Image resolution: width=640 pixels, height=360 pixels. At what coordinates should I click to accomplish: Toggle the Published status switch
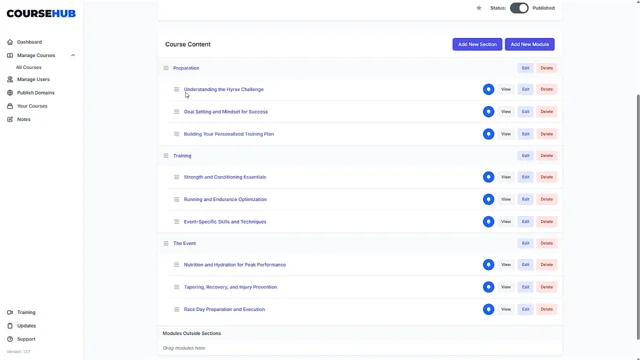tap(519, 8)
